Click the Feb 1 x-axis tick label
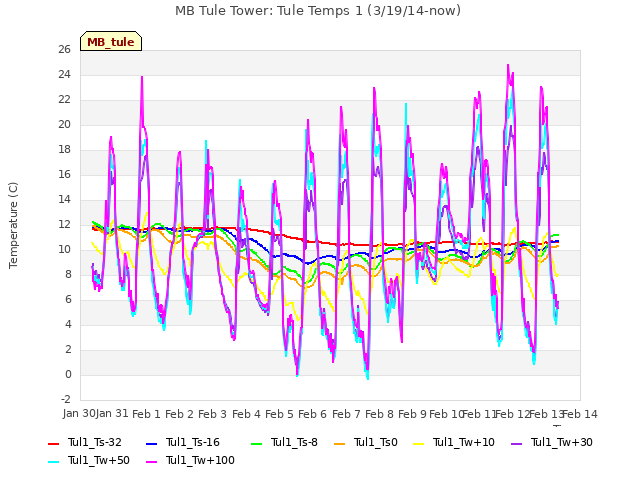 pos(146,414)
